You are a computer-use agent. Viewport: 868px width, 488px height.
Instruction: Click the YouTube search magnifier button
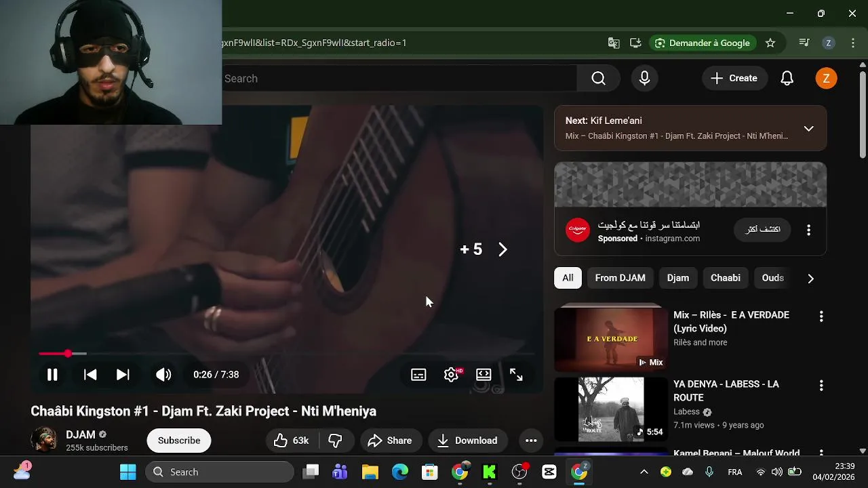[x=598, y=79]
